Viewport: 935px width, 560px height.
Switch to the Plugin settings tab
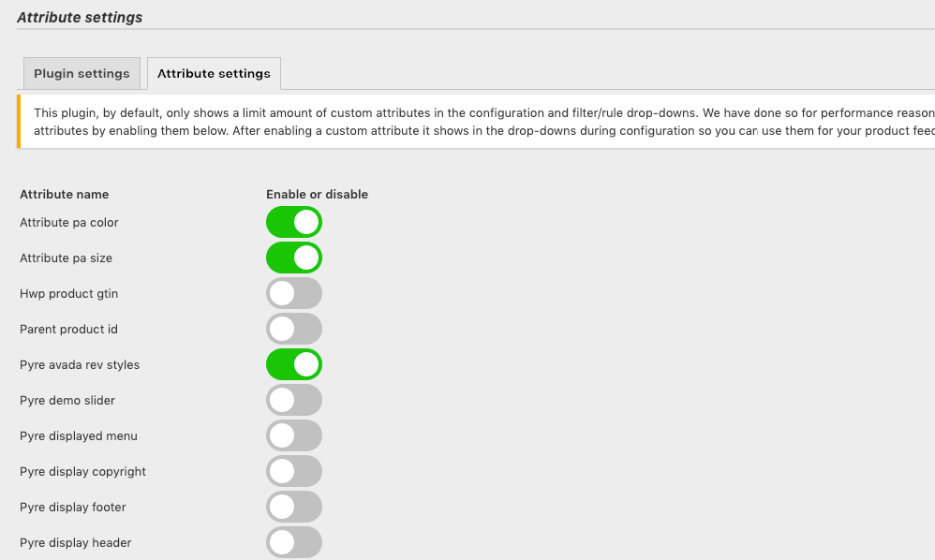click(82, 73)
